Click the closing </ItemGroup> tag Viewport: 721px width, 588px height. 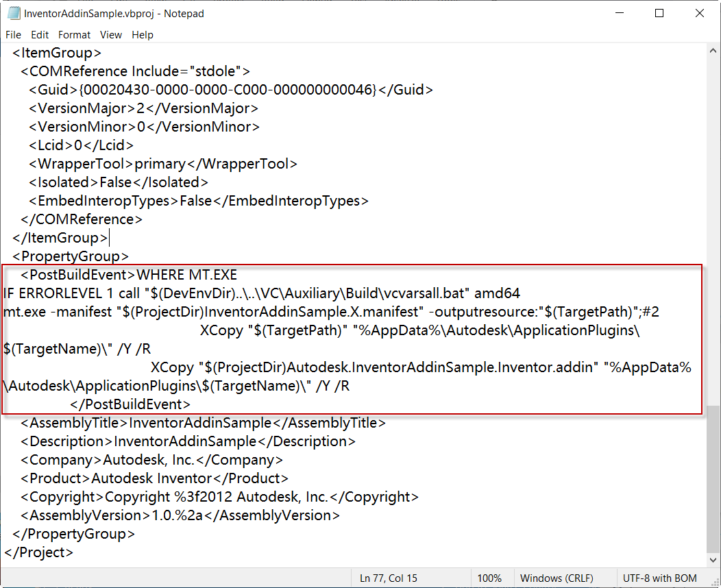[x=60, y=238]
